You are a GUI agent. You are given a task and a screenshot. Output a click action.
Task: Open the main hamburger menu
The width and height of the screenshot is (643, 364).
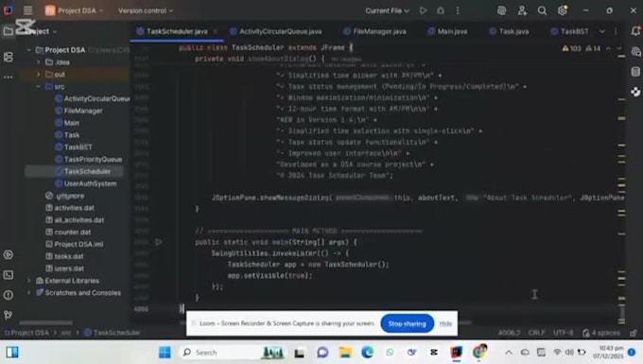(27, 10)
